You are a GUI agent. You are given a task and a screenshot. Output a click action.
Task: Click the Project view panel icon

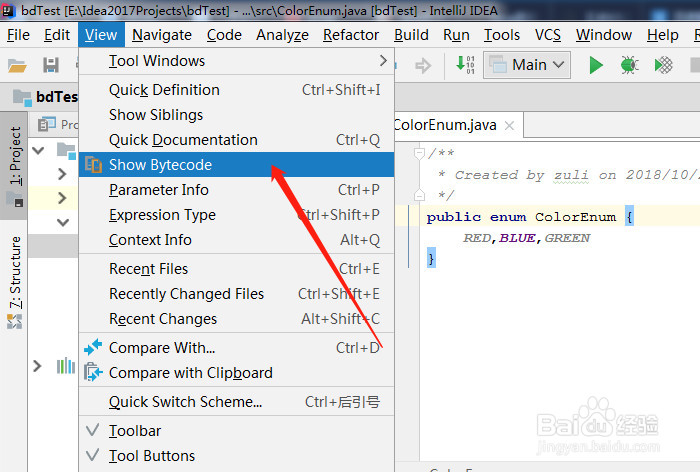click(47, 124)
